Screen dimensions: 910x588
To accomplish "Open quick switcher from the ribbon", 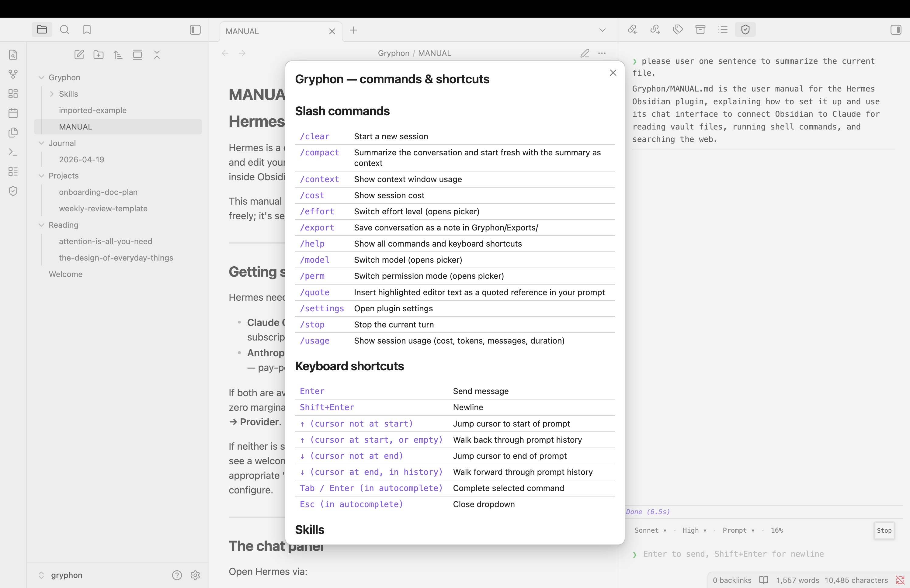I will click(x=13, y=55).
